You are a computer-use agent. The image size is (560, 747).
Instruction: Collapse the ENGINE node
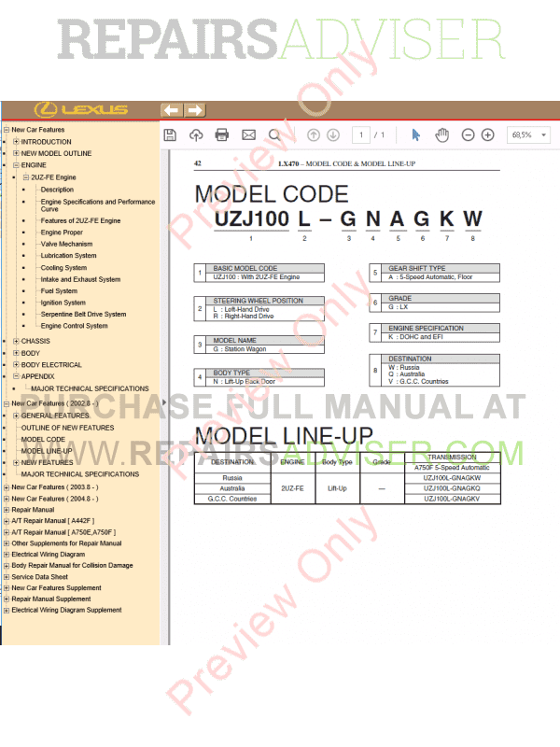(16, 165)
